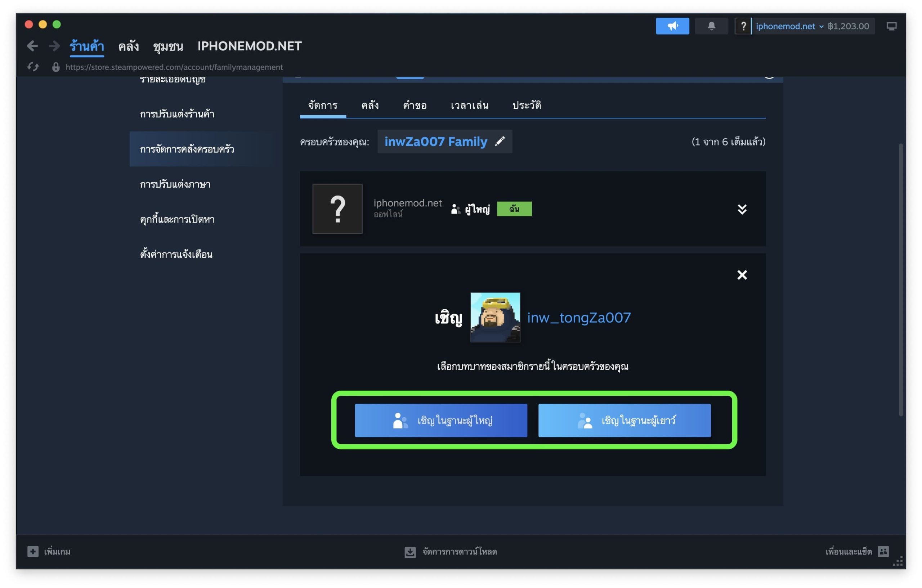This screenshot has height=588, width=922.
Task: Reload the page with refresh icon
Action: (33, 67)
